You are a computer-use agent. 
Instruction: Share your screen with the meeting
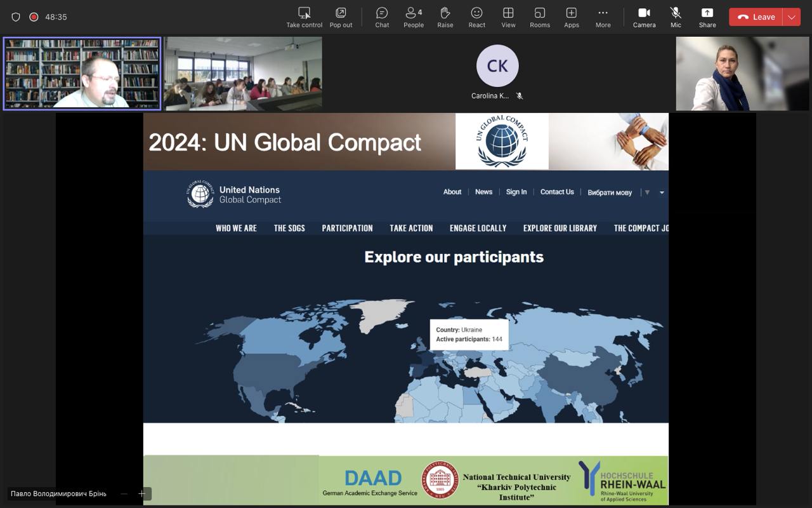click(x=707, y=17)
